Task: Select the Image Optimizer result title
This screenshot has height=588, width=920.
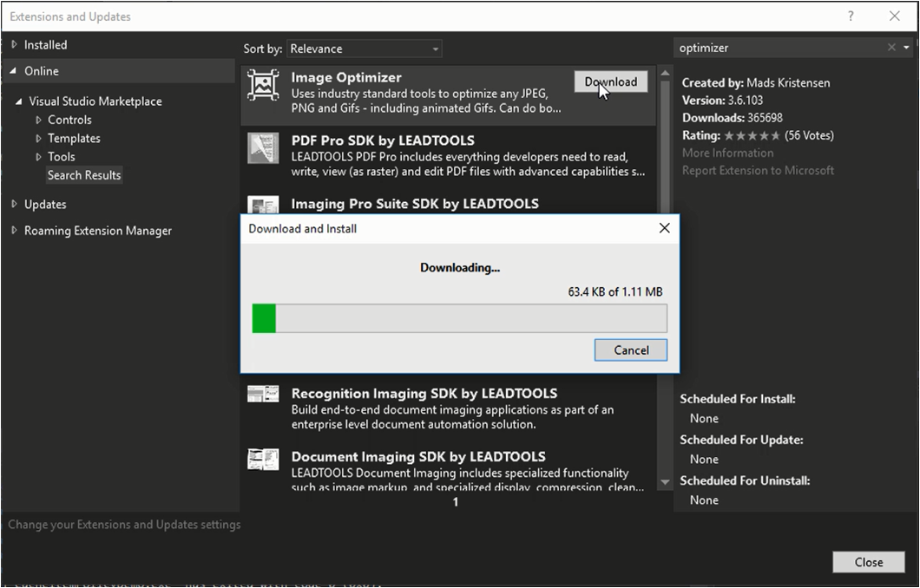Action: (x=346, y=77)
